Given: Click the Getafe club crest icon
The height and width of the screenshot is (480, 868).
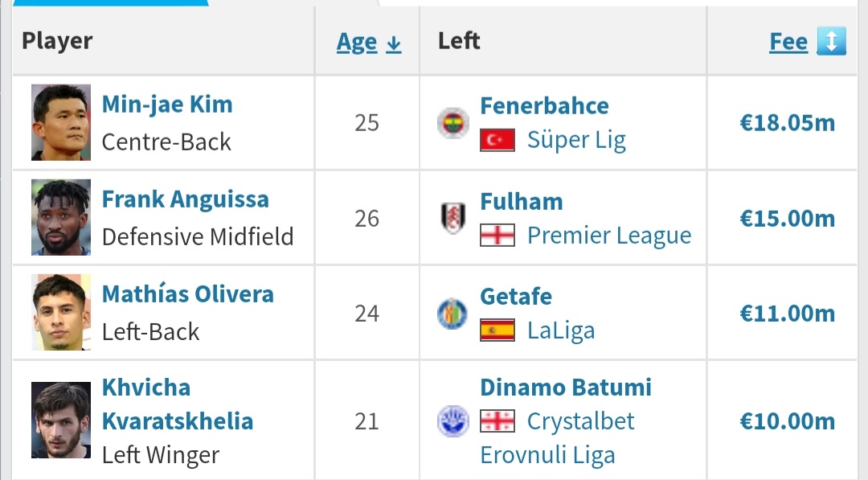Looking at the screenshot, I should 452,314.
